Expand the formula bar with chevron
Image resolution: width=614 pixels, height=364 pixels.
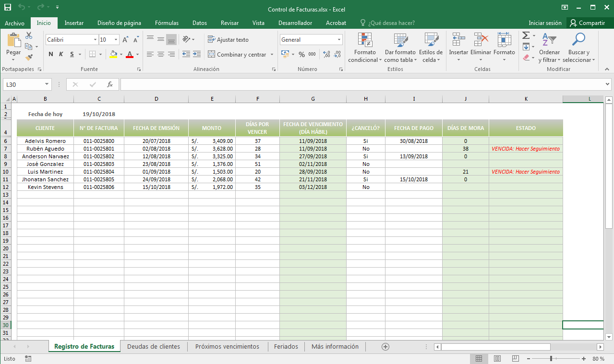click(x=608, y=84)
